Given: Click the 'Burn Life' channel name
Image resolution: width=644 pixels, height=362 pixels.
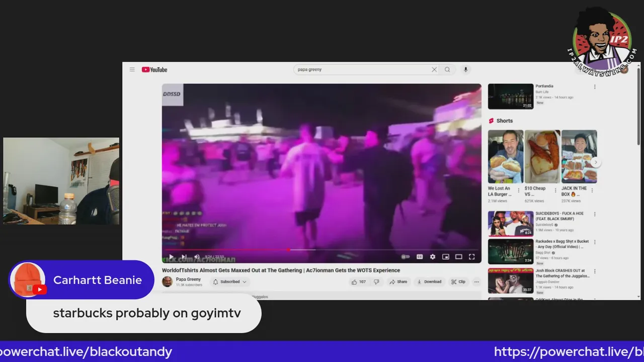Looking at the screenshot, I should pyautogui.click(x=542, y=92).
